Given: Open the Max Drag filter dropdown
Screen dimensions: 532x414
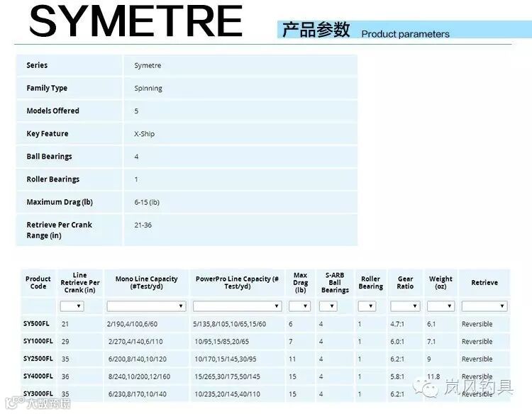Looking at the screenshot, I should [x=299, y=306].
